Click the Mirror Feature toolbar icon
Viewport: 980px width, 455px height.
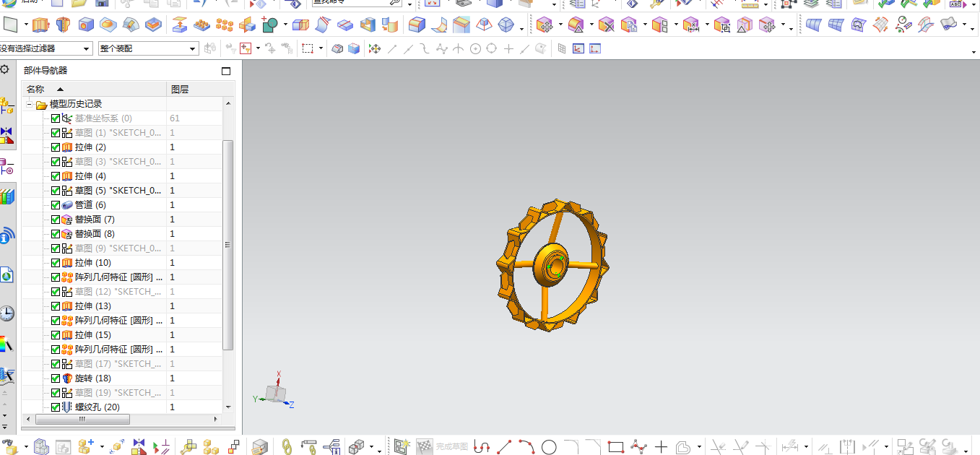click(x=247, y=26)
